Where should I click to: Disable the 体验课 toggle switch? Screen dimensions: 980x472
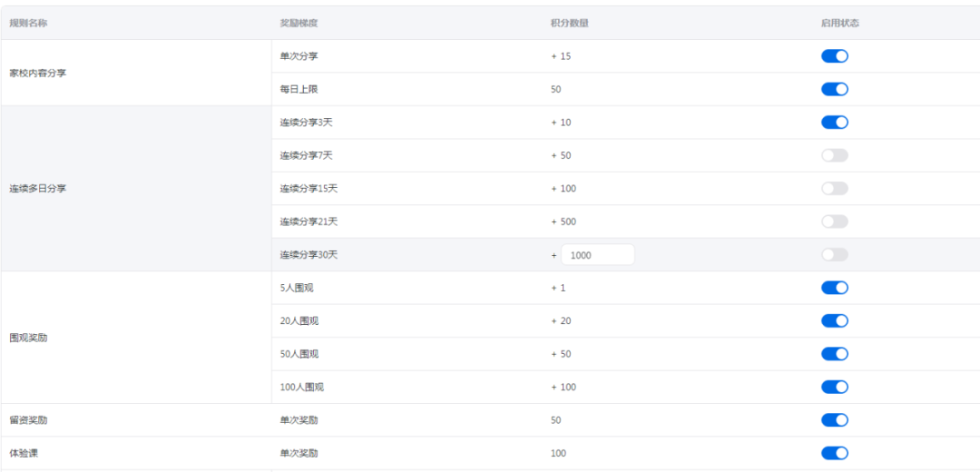tap(834, 453)
